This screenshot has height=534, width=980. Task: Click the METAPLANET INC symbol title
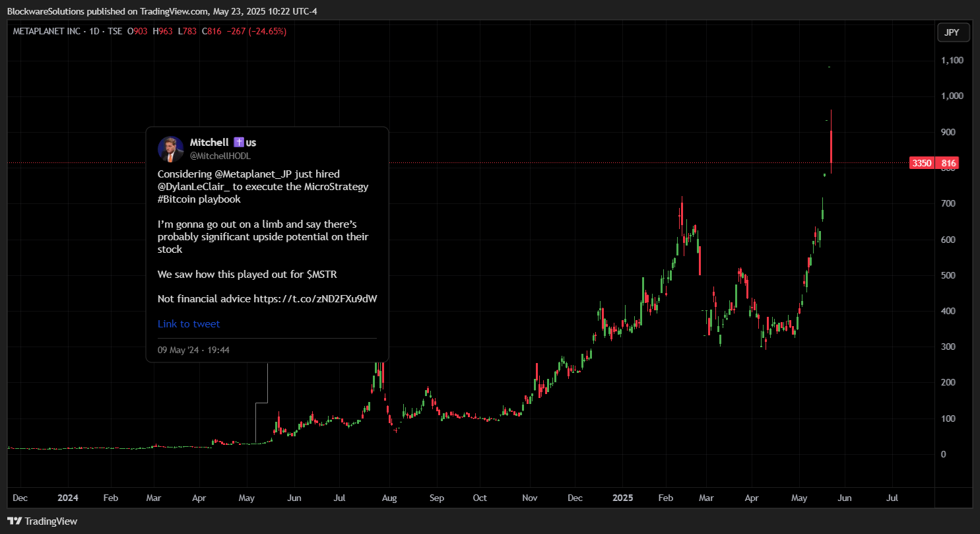46,31
